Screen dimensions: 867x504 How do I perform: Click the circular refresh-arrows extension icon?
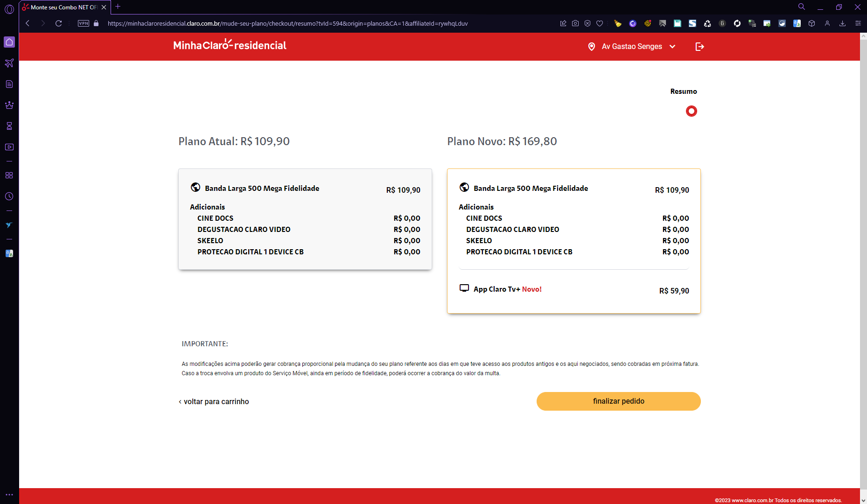[737, 23]
